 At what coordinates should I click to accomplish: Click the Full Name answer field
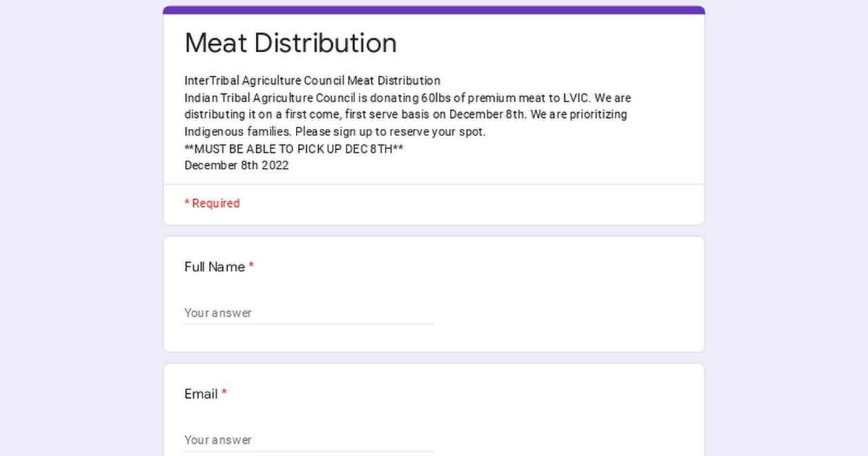(x=309, y=313)
